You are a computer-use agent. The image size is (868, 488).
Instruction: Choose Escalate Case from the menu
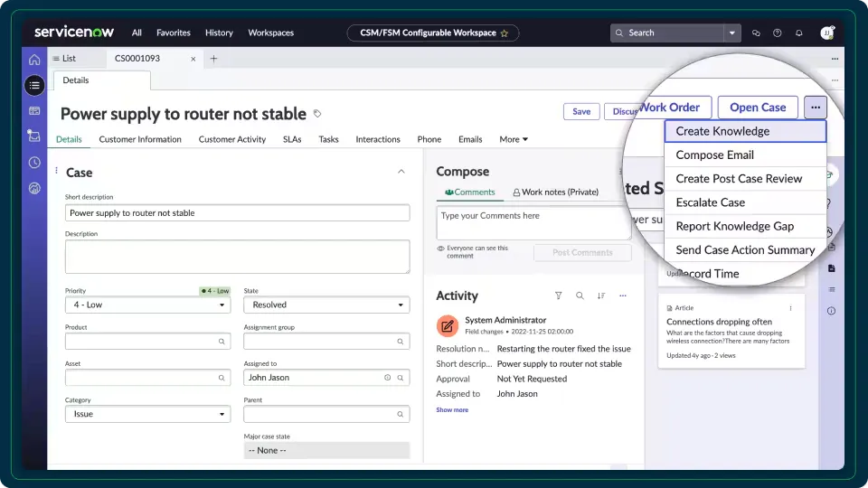click(x=745, y=202)
